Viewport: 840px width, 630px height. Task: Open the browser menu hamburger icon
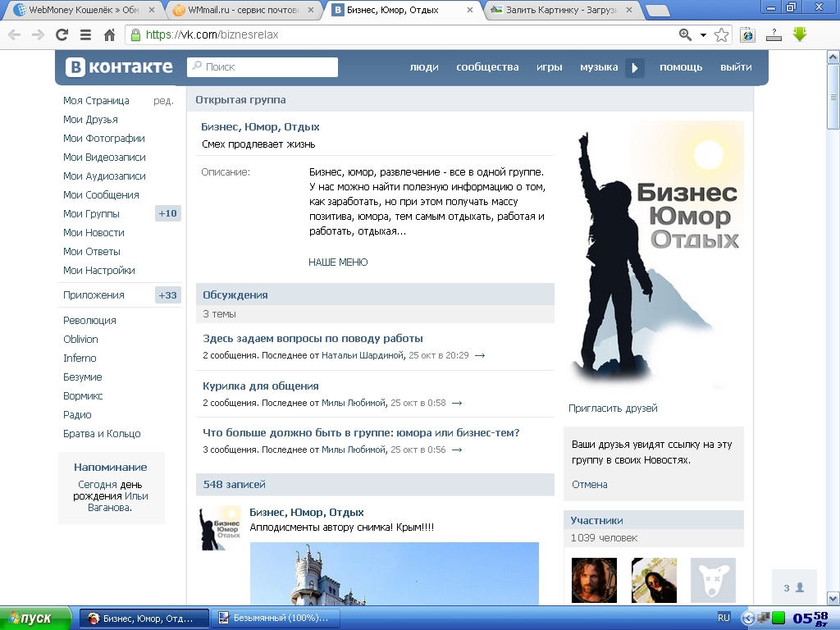coord(85,35)
